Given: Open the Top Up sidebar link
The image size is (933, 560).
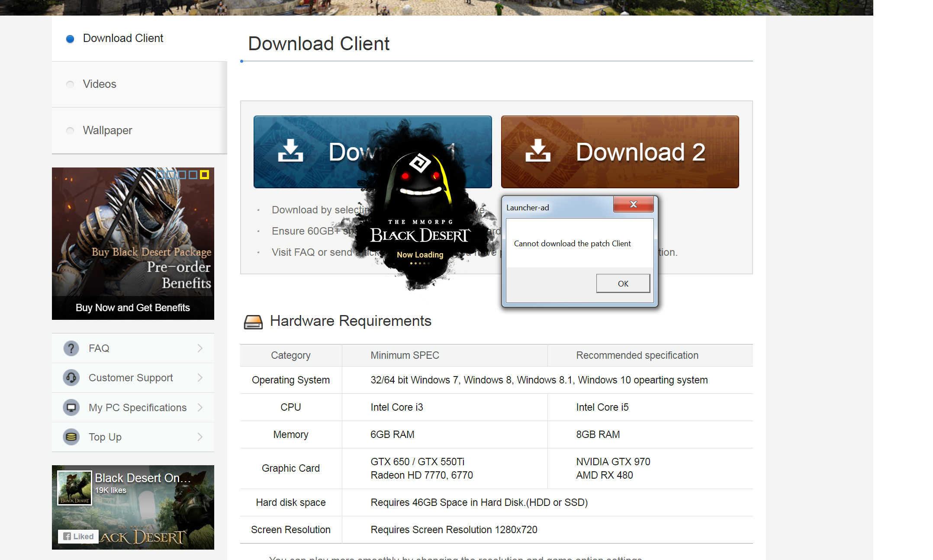Looking at the screenshot, I should [x=133, y=437].
